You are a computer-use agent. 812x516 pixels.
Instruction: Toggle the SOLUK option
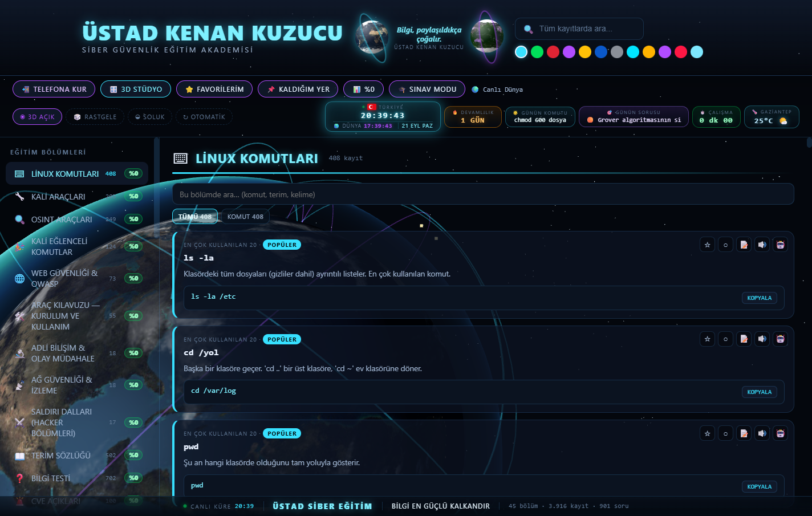(150, 117)
